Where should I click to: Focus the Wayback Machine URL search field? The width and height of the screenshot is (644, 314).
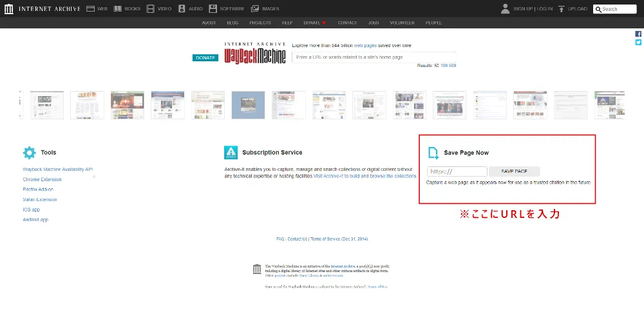click(x=374, y=57)
